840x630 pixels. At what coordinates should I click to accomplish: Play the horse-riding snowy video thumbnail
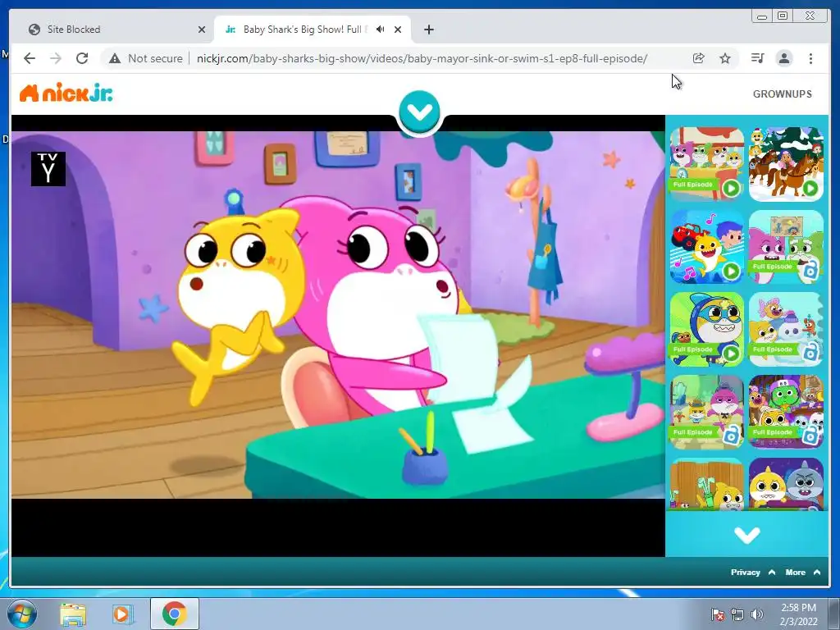[786, 163]
